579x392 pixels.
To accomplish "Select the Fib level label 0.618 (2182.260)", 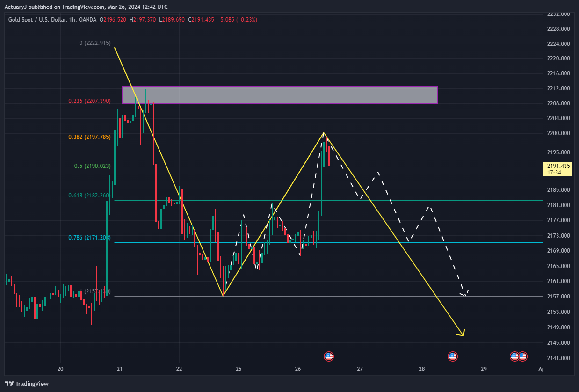I will point(89,196).
